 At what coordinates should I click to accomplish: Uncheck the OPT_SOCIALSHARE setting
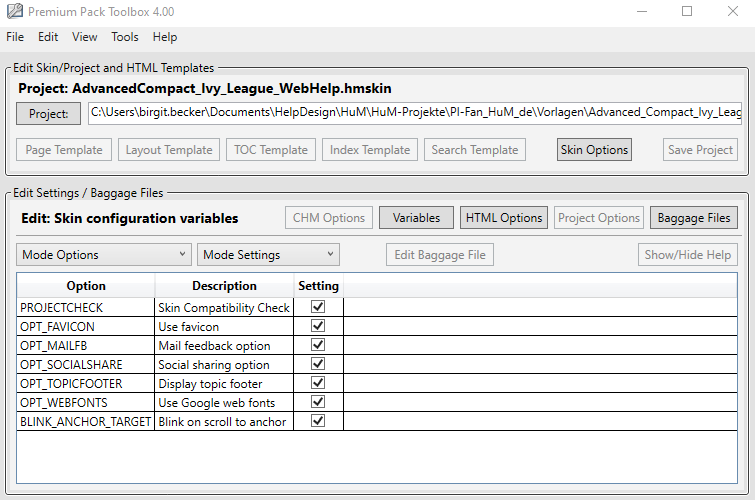point(319,365)
